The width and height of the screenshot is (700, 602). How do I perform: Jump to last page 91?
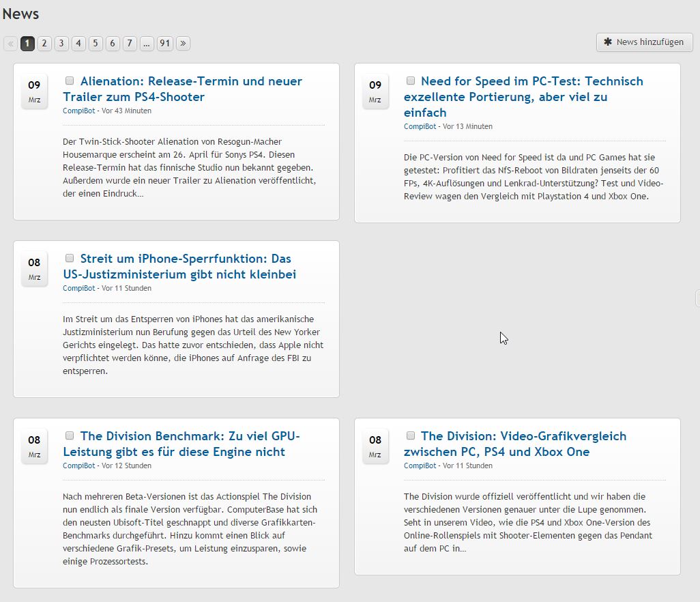pos(164,44)
